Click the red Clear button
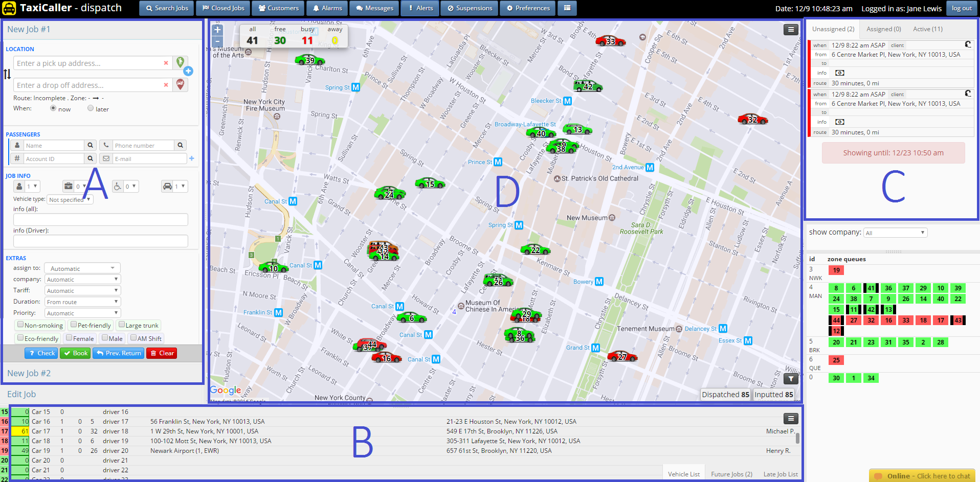Screen dimensions: 980x482 (x=161, y=353)
